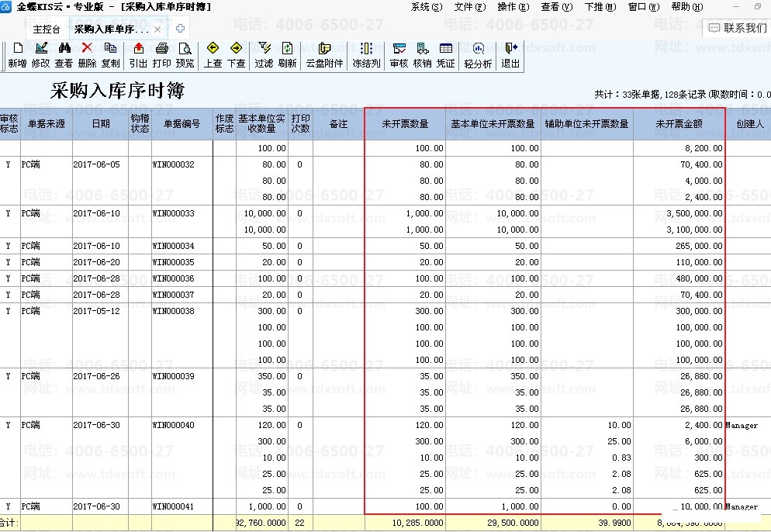This screenshot has width=771, height=532.
Task: Click the 复制 (Copy) toolbar icon
Action: point(111,48)
